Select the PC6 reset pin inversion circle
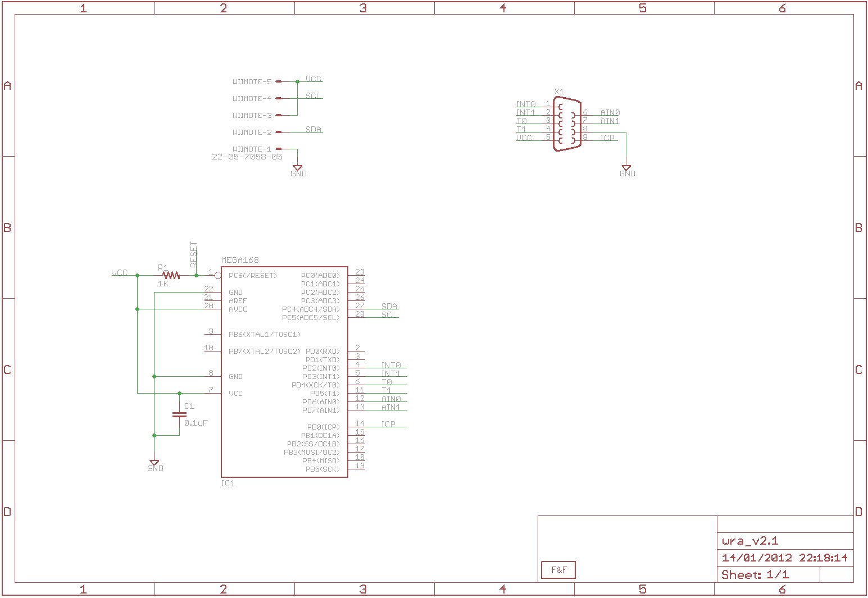The height and width of the screenshot is (598, 868). [218, 275]
